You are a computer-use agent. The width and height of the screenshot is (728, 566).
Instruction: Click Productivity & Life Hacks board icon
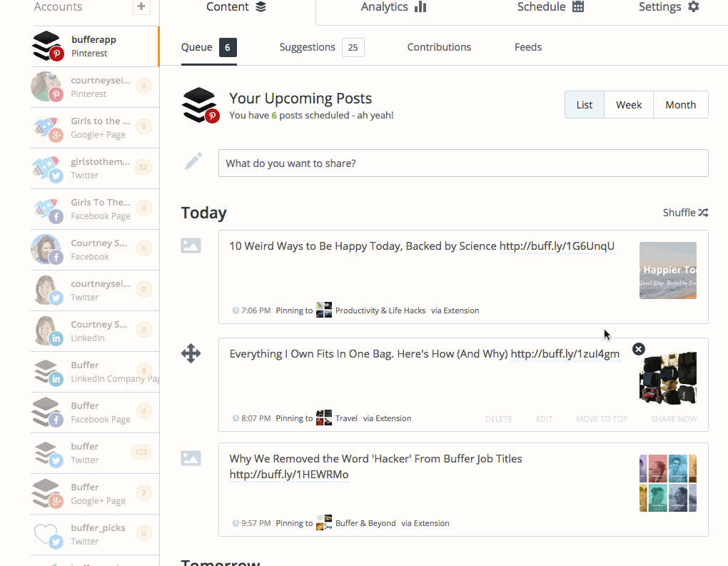pyautogui.click(x=324, y=310)
